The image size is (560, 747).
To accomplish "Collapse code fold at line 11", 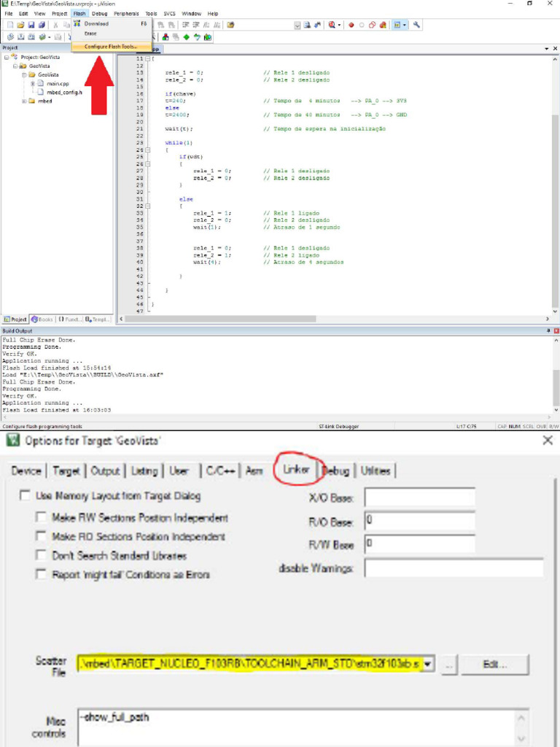I will click(x=147, y=58).
